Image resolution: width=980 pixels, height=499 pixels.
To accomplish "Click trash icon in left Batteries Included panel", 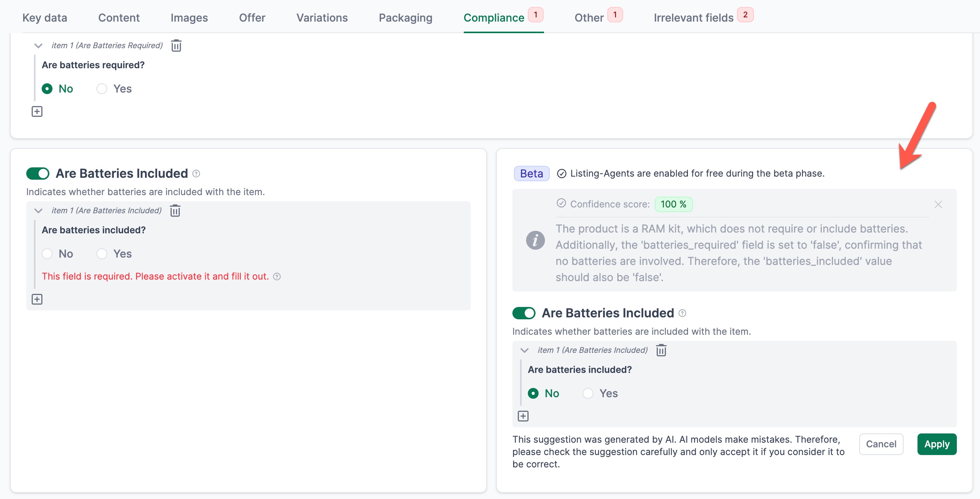I will coord(175,211).
